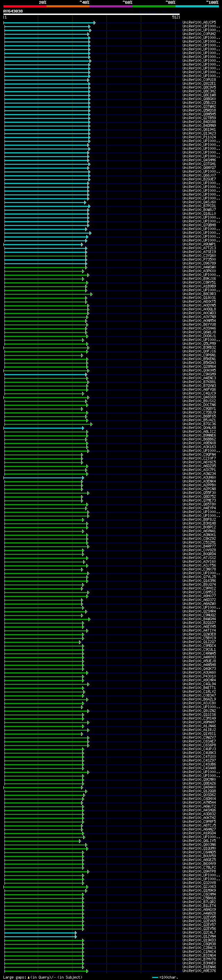This screenshot has width=222, height=980.
Task: Open hit UniRef100_A8JCP5
Action: coord(199,23)
